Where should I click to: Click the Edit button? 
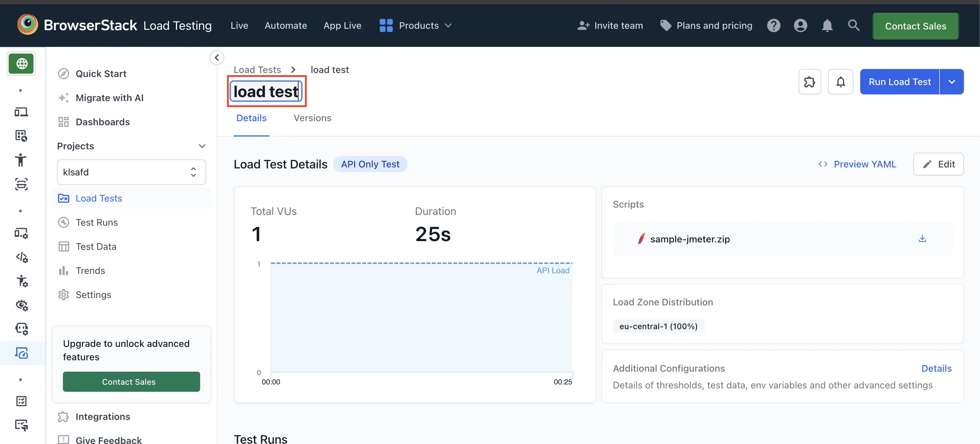tap(938, 164)
